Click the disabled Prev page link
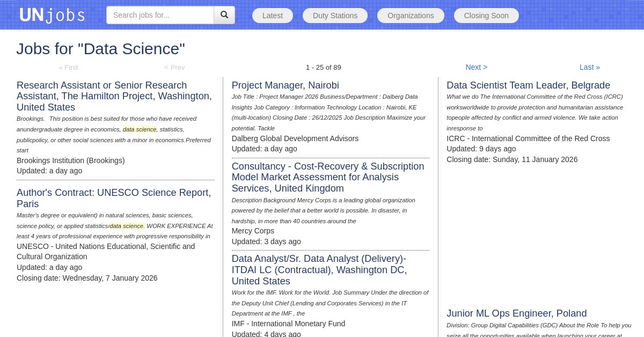Image resolution: width=644 pixels, height=337 pixels. click(x=174, y=68)
